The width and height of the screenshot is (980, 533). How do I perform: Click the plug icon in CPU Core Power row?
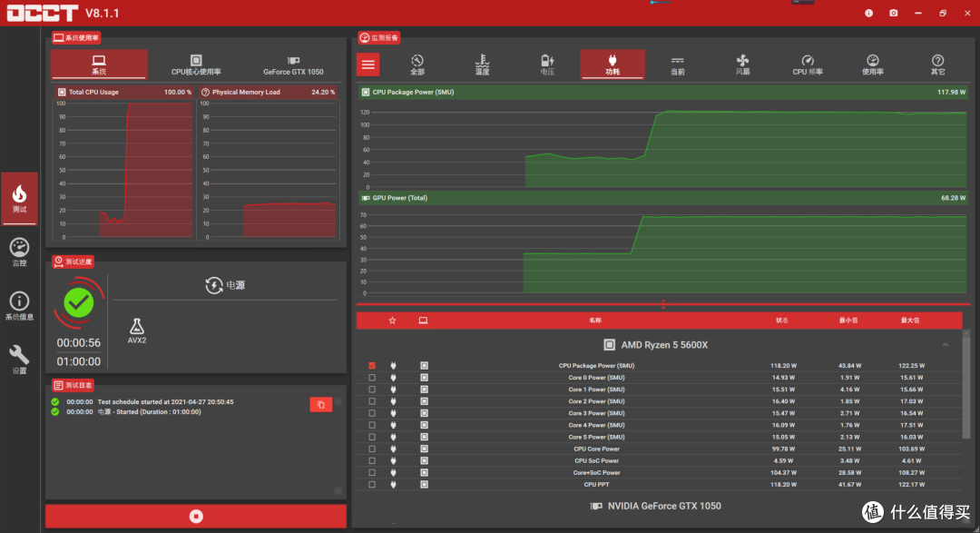393,449
